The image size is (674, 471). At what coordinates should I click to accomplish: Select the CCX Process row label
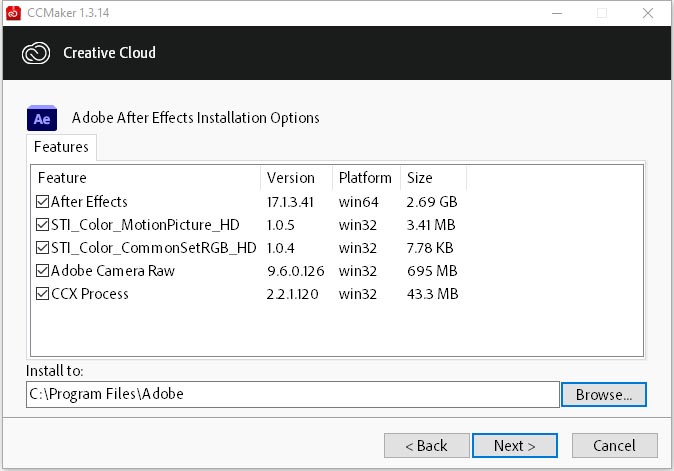[x=89, y=294]
